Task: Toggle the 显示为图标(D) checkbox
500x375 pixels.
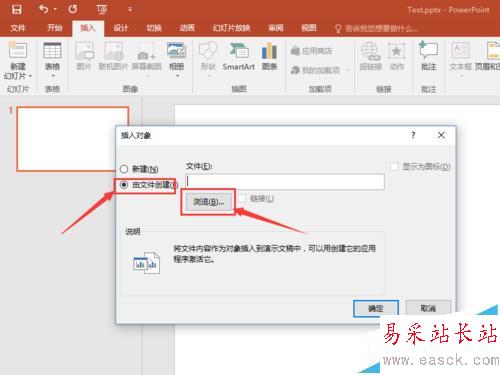Action: pyautogui.click(x=394, y=166)
